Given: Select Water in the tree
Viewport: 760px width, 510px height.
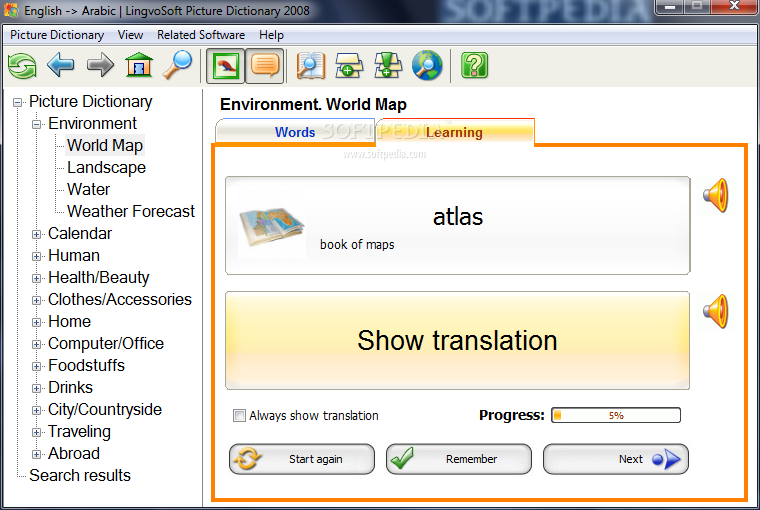Looking at the screenshot, I should 88,189.
